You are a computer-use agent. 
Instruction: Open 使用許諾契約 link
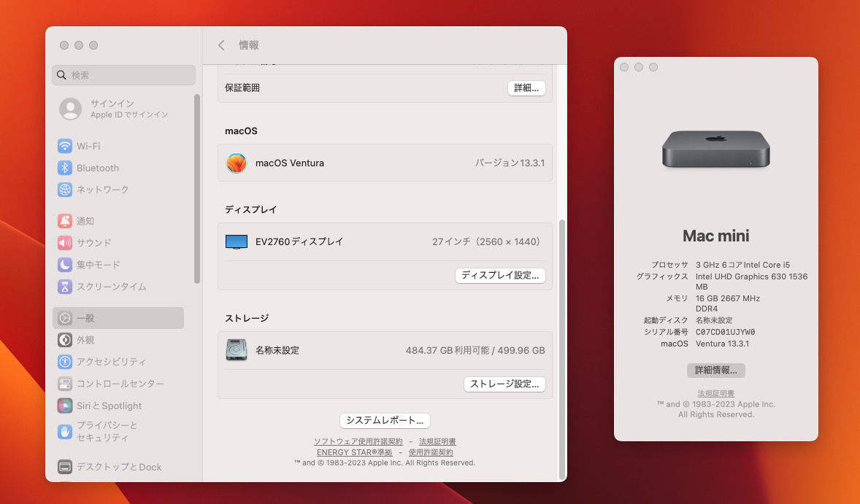click(x=431, y=452)
